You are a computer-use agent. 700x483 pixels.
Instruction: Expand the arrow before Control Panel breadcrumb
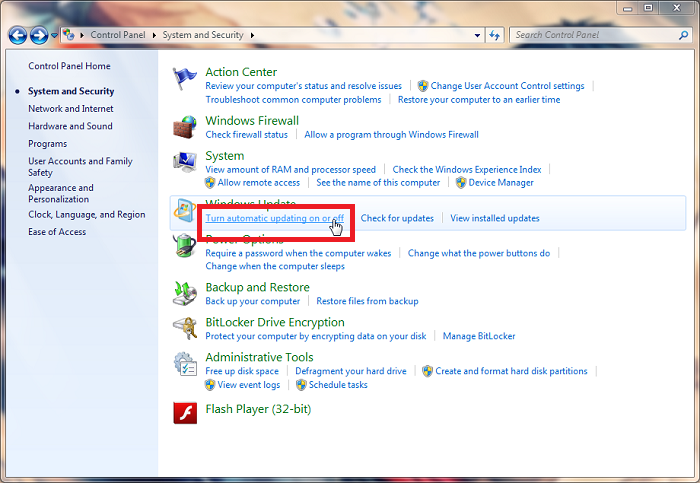point(82,35)
